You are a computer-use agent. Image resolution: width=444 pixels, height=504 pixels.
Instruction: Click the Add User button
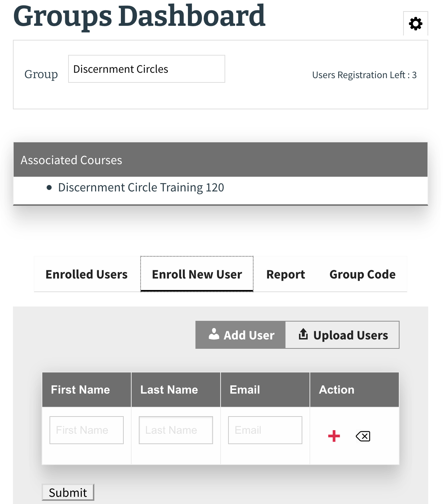[240, 334]
